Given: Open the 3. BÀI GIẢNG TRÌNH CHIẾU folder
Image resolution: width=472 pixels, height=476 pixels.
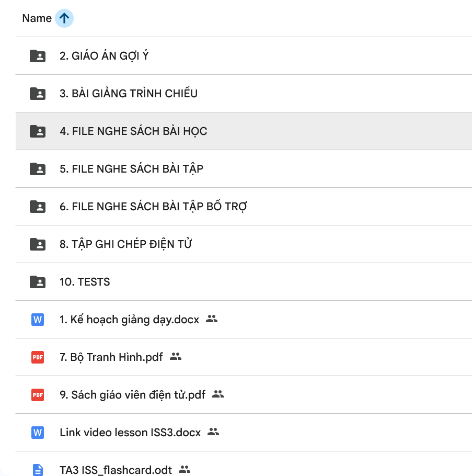Looking at the screenshot, I should pyautogui.click(x=128, y=94).
